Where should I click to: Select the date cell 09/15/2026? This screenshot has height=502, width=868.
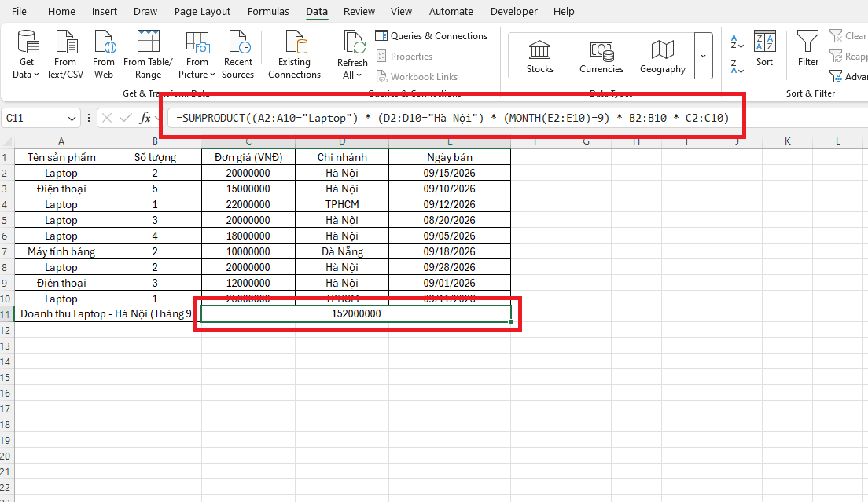[x=450, y=173]
